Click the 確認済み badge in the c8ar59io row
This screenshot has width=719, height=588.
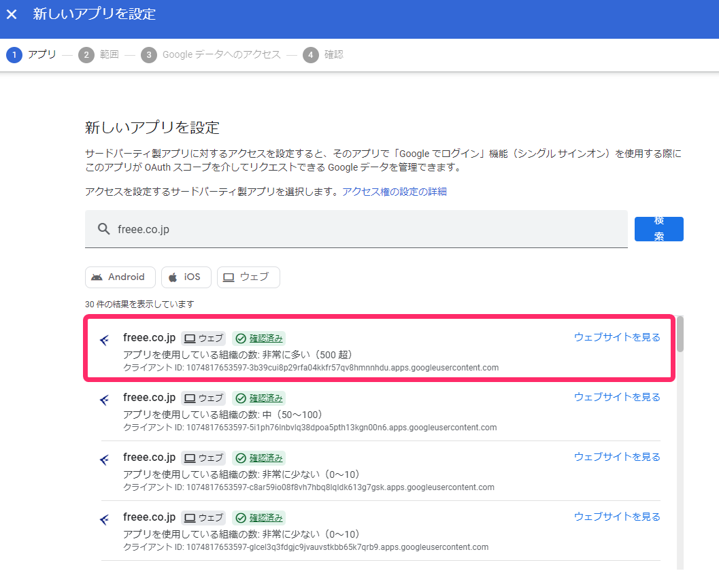pos(259,458)
